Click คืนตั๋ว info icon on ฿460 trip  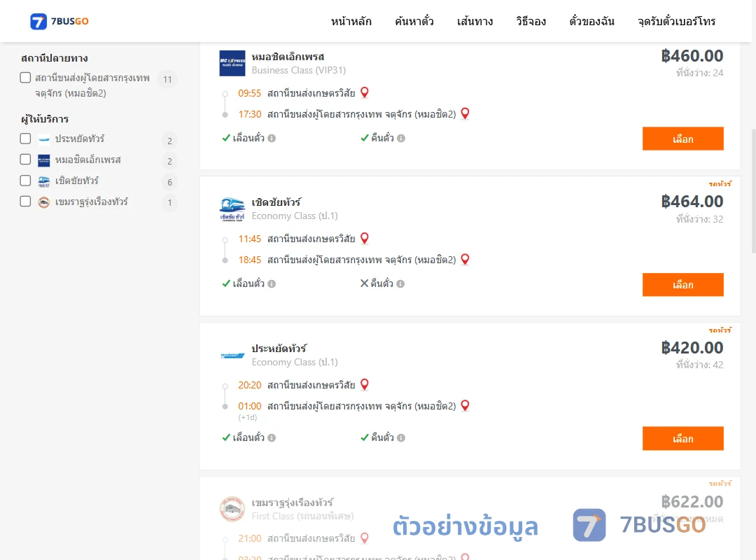pos(401,139)
